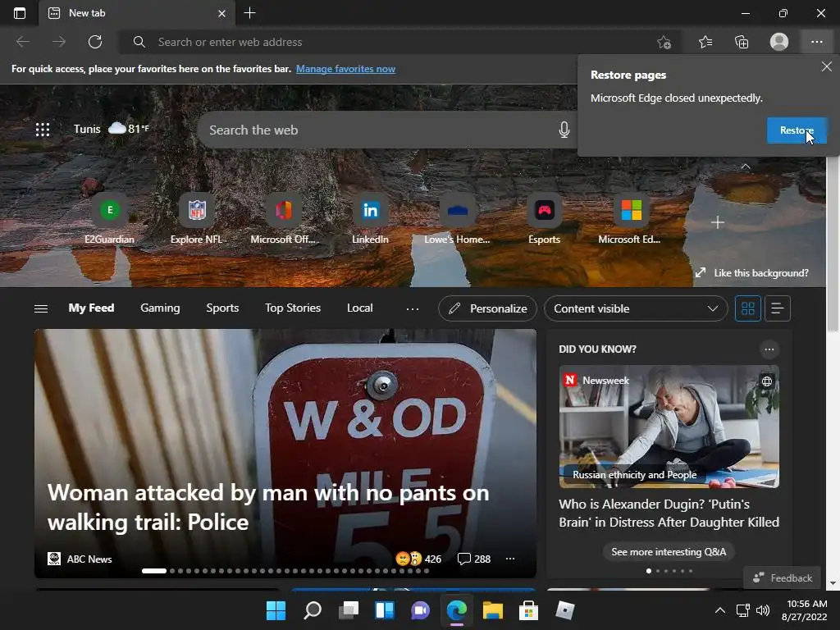This screenshot has height=630, width=840.
Task: Open File Explorer from taskbar
Action: [492, 610]
